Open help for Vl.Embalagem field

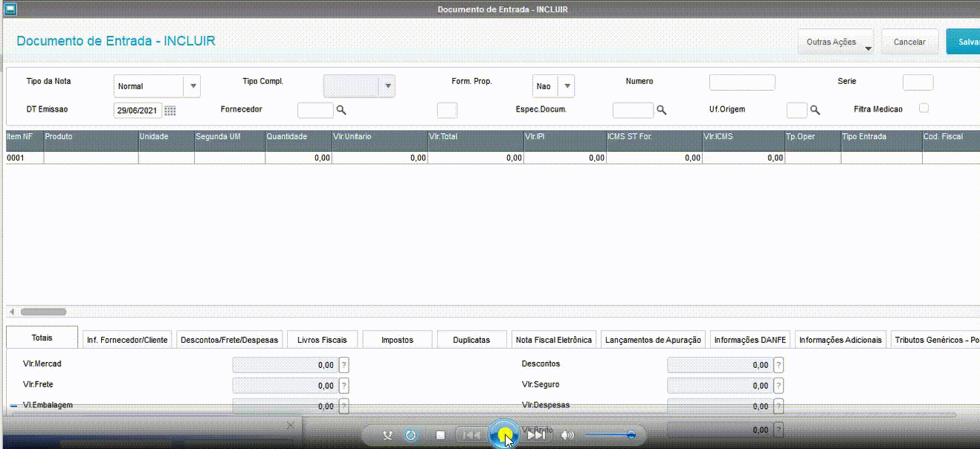click(x=344, y=406)
